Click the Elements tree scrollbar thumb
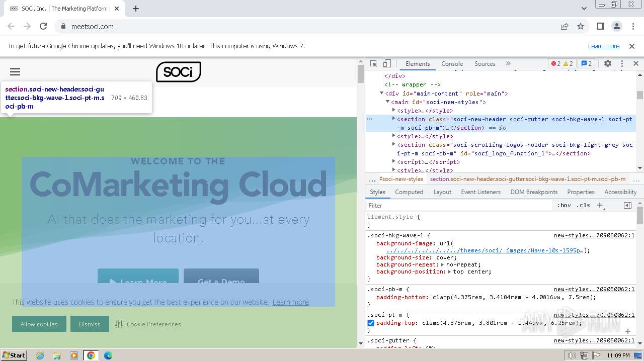Screen dimensions: 644x362 click(x=640, y=95)
